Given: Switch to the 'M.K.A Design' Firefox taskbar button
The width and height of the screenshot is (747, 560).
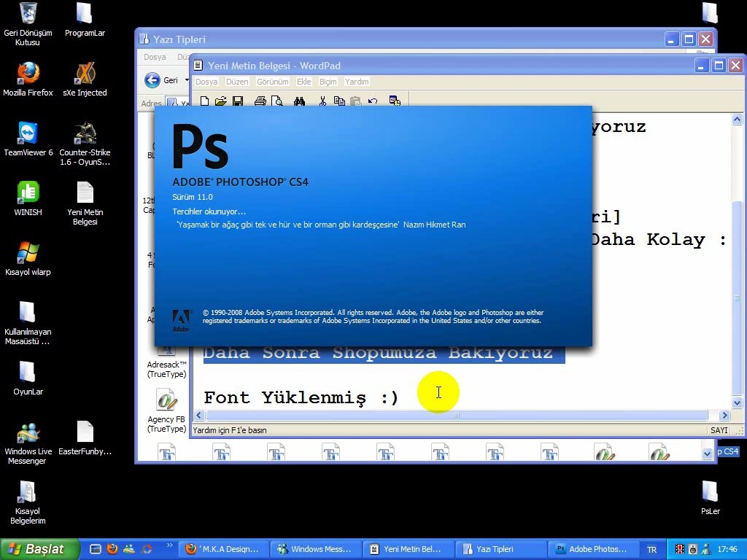Looking at the screenshot, I should (224, 549).
